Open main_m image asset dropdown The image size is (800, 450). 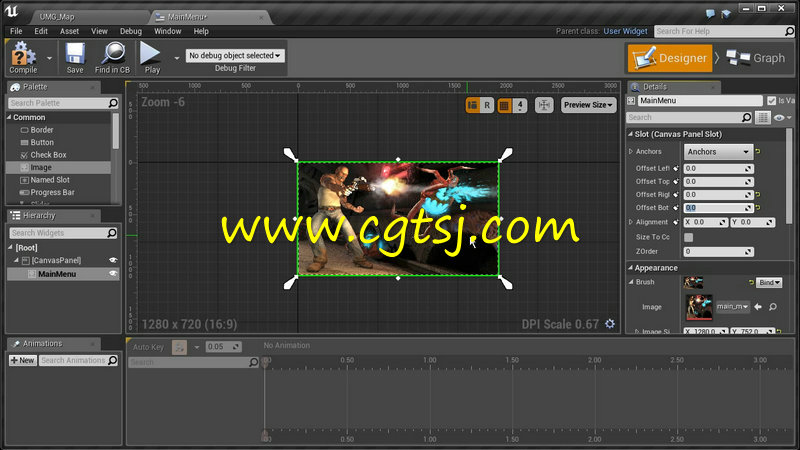(732, 307)
